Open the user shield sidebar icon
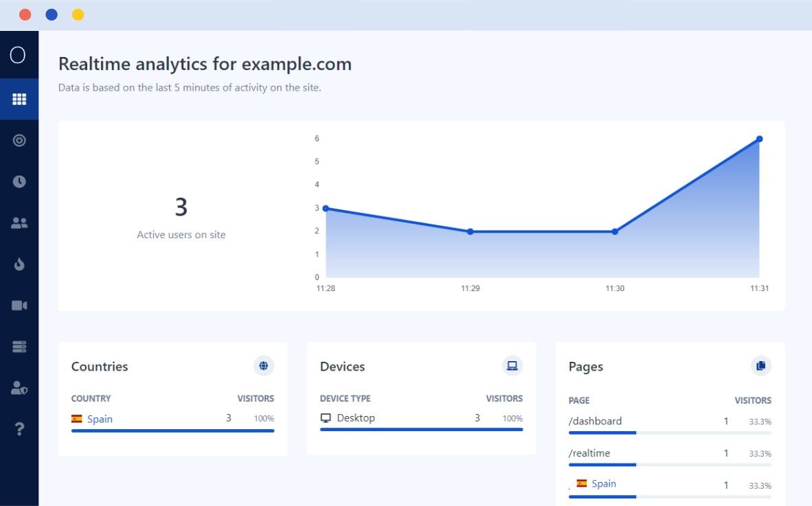 pos(19,388)
